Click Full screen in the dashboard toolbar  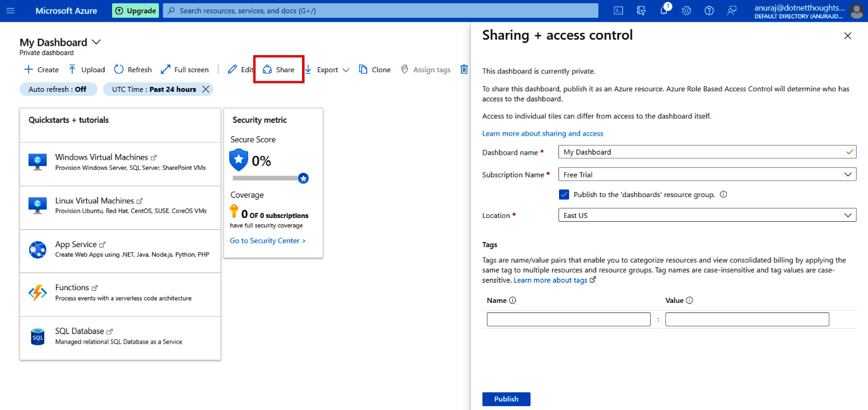184,70
